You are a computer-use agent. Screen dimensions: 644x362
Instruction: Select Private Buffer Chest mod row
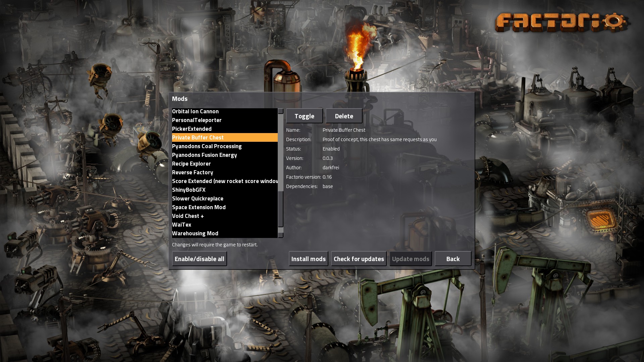(x=225, y=137)
